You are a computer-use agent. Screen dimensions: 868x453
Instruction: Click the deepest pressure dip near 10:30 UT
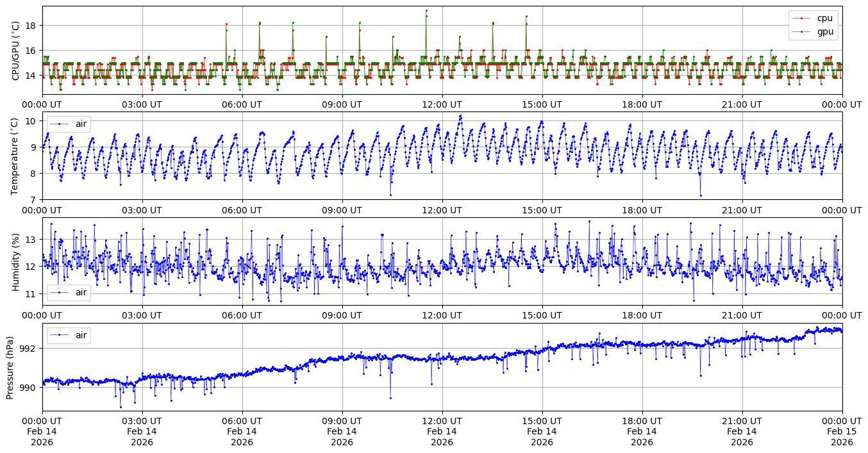(x=390, y=398)
